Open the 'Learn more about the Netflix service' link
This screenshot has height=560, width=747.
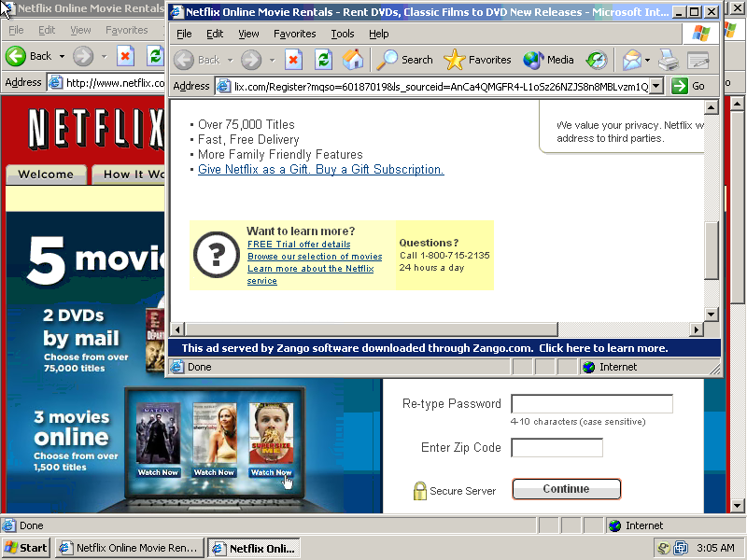pyautogui.click(x=311, y=274)
